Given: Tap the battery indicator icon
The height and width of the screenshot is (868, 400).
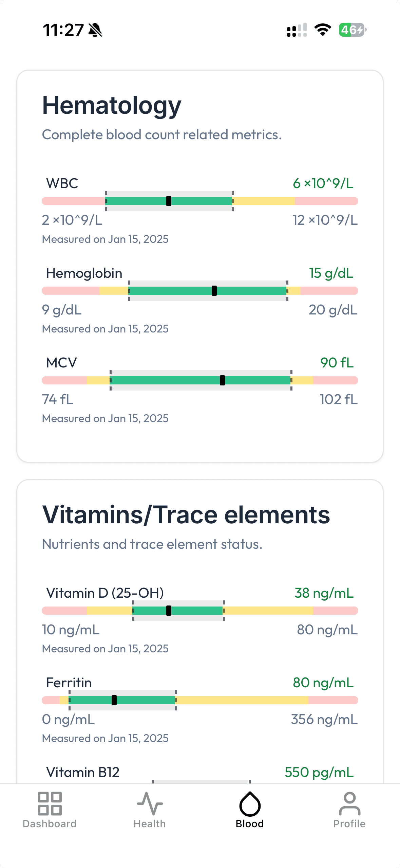Looking at the screenshot, I should [x=352, y=30].
